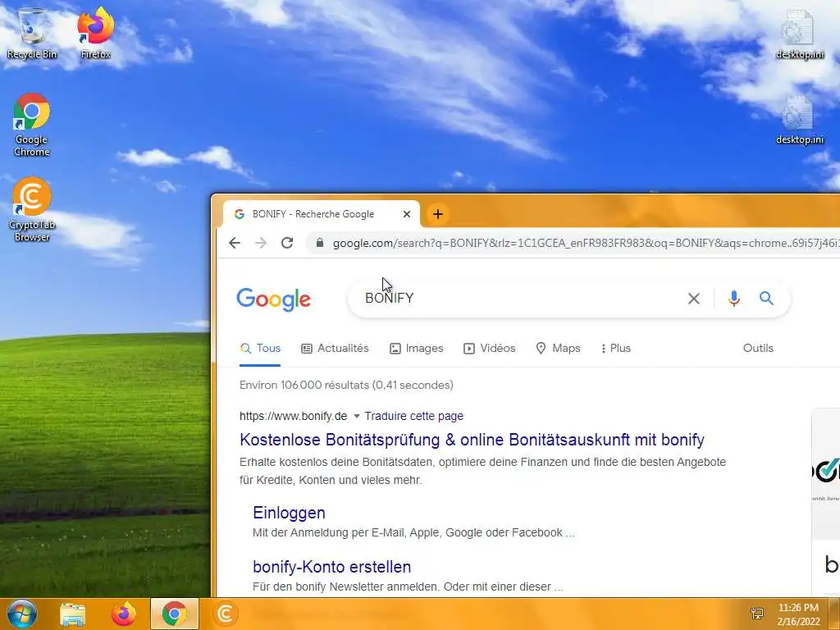
Task: Open the taskbar clock showing 11:26 PM
Action: point(798,614)
